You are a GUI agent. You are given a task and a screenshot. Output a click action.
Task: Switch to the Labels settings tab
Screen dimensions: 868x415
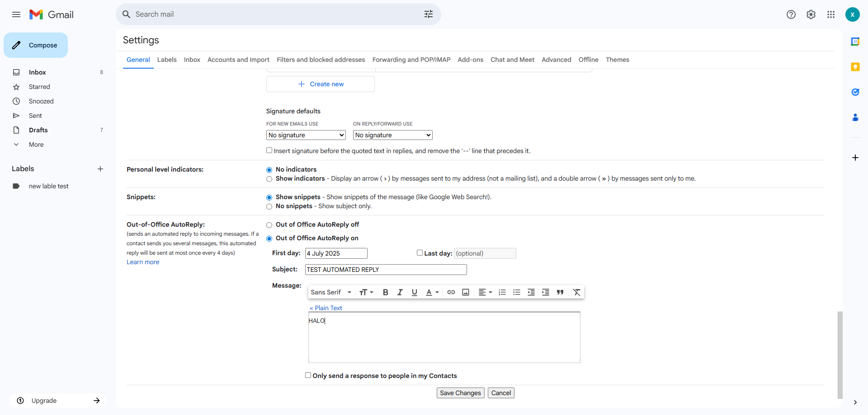[167, 60]
